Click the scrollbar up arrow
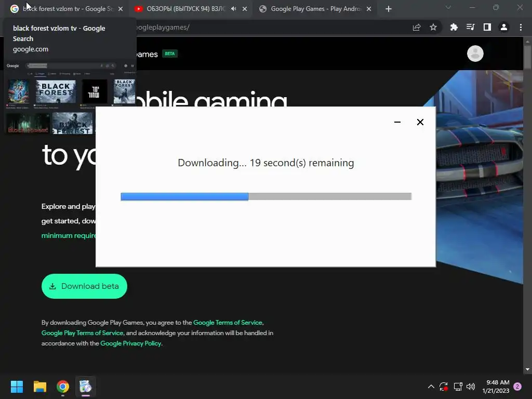 point(527,42)
